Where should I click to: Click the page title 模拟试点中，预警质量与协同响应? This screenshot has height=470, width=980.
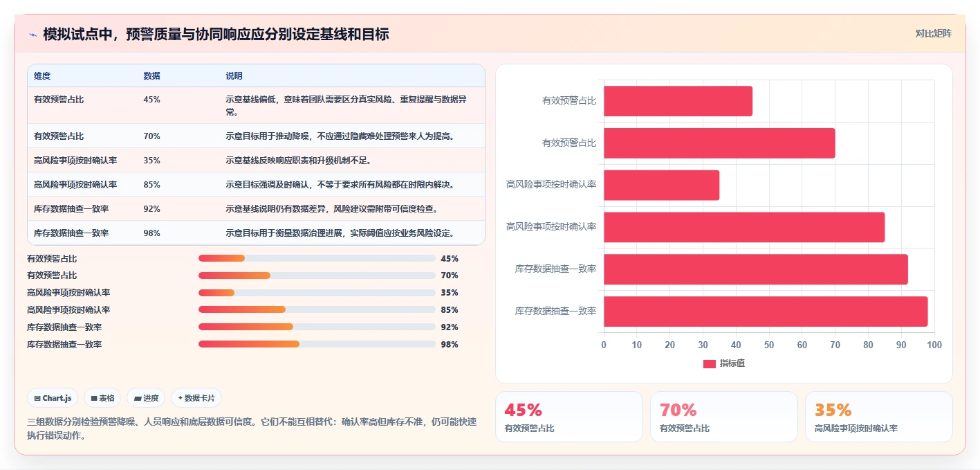216,34
